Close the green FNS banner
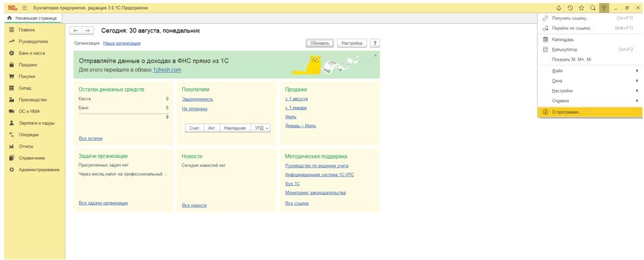 [375, 55]
